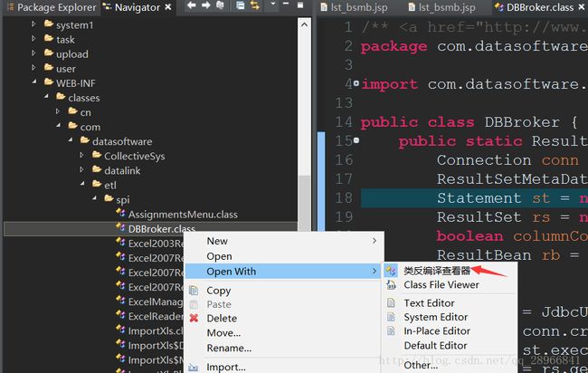Toggle Link with Editor icon
588x373 pixels.
[254, 5]
